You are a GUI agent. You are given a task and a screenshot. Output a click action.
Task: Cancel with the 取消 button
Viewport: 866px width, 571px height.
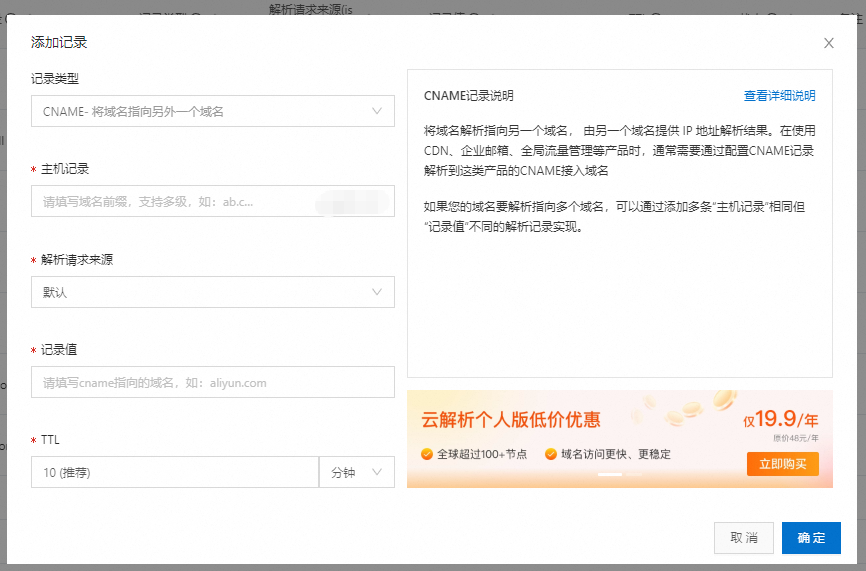(x=743, y=538)
